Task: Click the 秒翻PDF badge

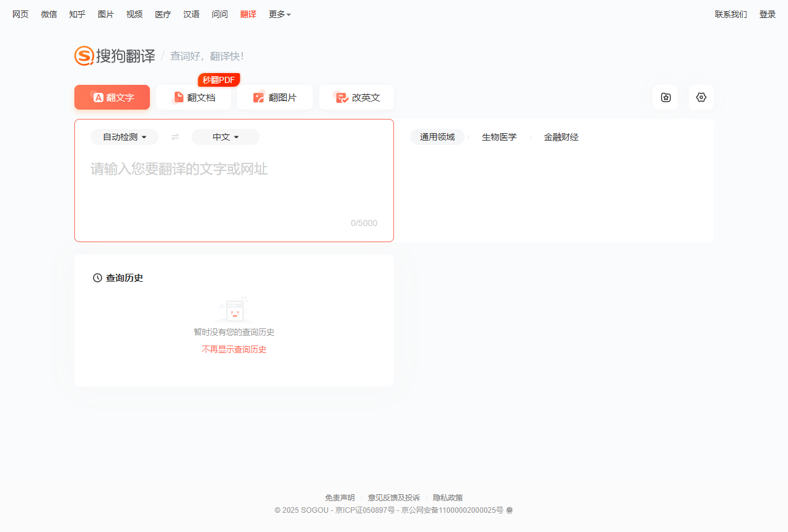Action: point(219,79)
